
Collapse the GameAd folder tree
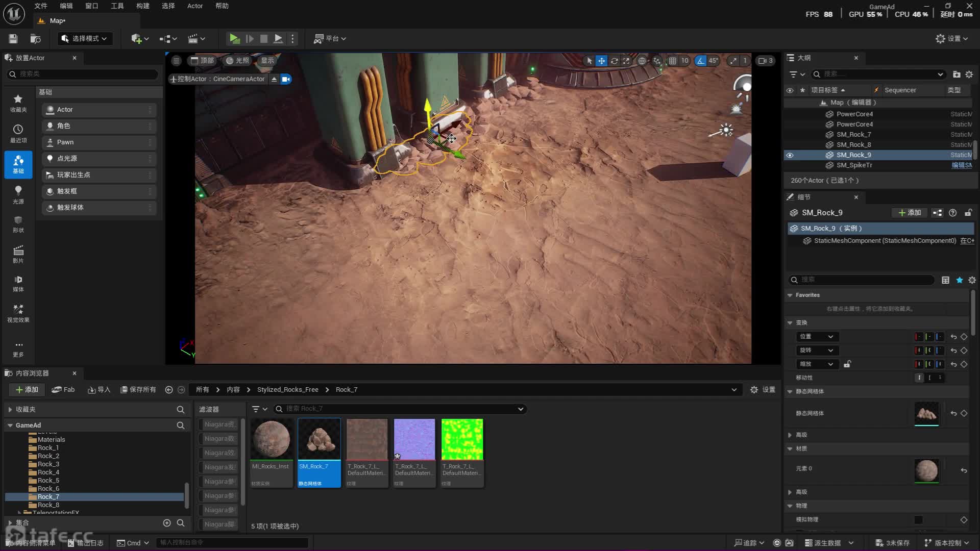(10, 425)
